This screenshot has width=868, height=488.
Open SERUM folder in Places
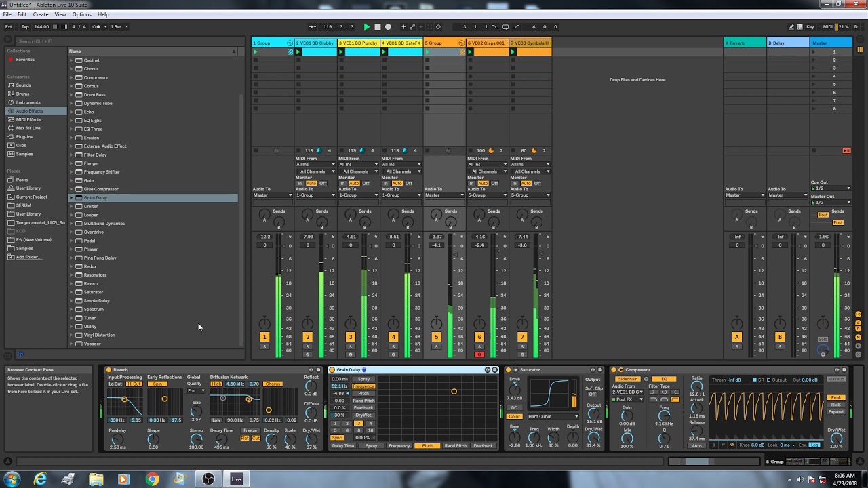click(24, 205)
